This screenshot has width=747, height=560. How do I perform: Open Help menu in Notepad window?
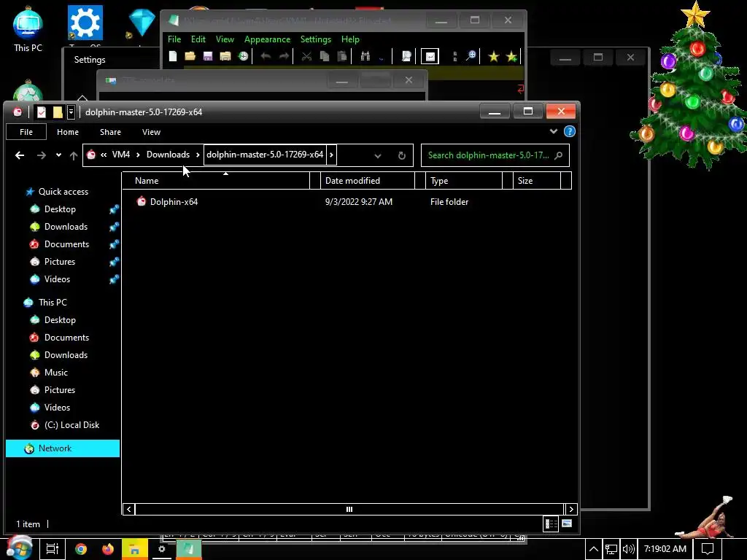[350, 39]
